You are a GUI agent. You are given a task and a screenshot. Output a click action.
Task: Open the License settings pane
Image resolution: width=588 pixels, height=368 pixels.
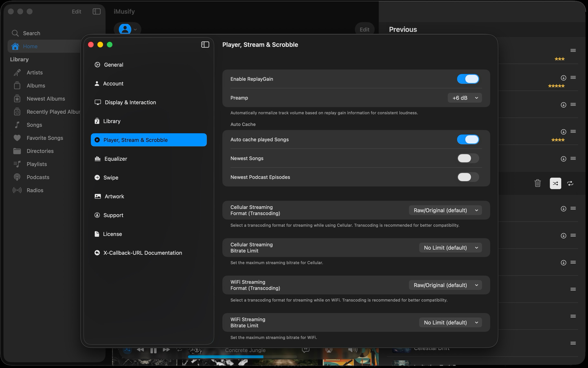click(149, 234)
